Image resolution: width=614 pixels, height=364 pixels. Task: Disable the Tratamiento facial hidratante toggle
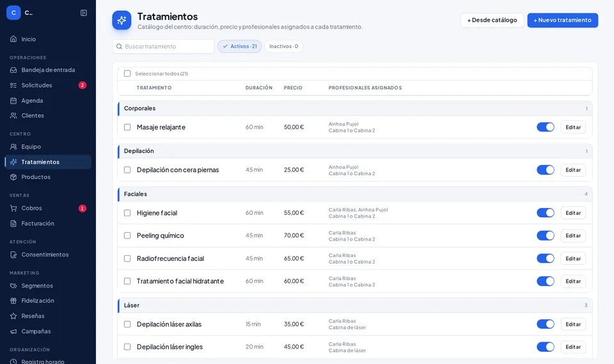tap(546, 281)
